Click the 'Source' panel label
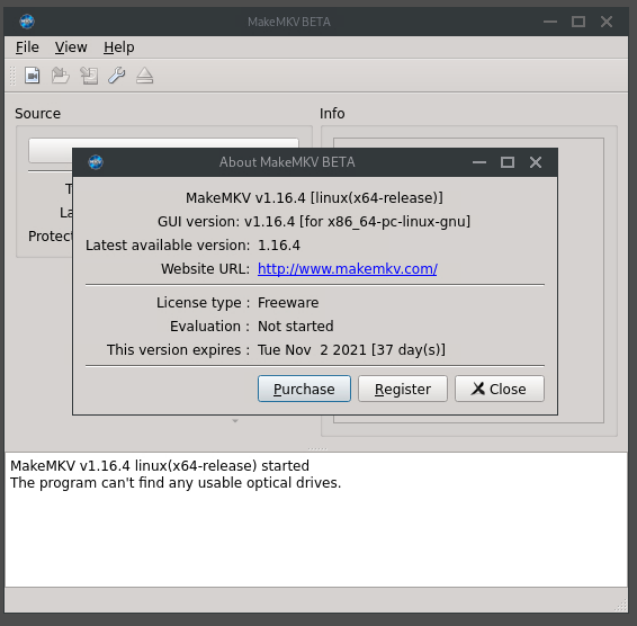637x626 pixels. 38,114
